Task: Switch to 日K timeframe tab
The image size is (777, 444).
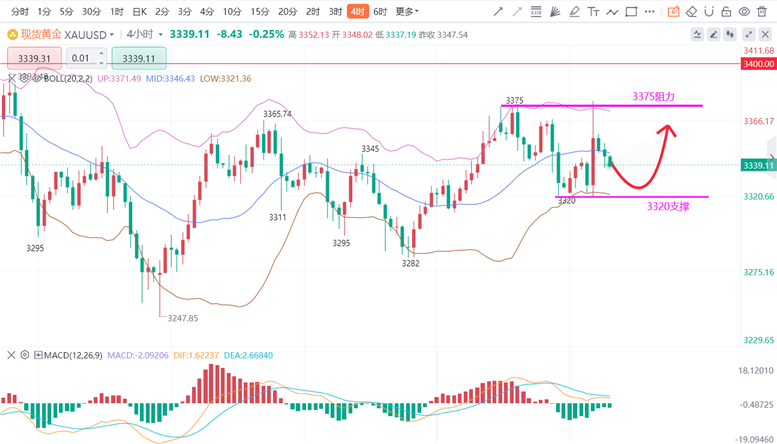Action: (x=140, y=11)
